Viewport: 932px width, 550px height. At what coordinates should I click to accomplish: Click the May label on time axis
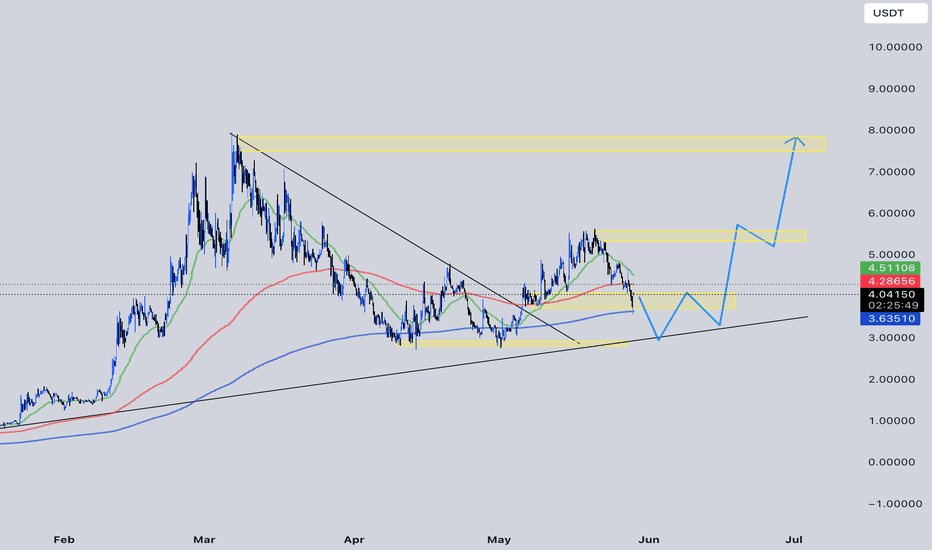point(499,540)
